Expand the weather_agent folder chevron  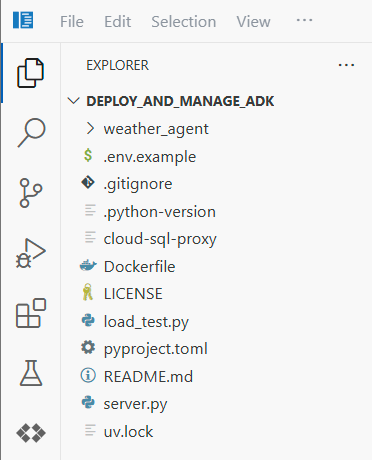(90, 128)
